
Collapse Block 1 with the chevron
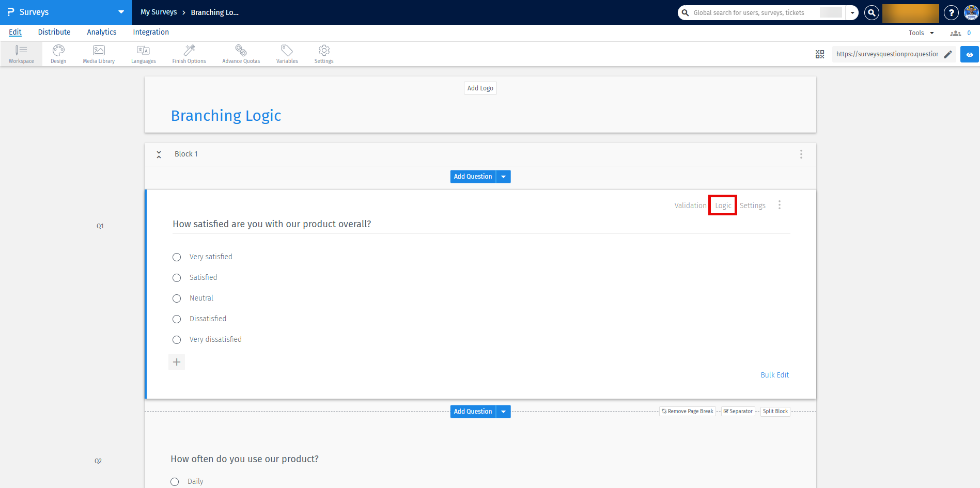point(159,154)
